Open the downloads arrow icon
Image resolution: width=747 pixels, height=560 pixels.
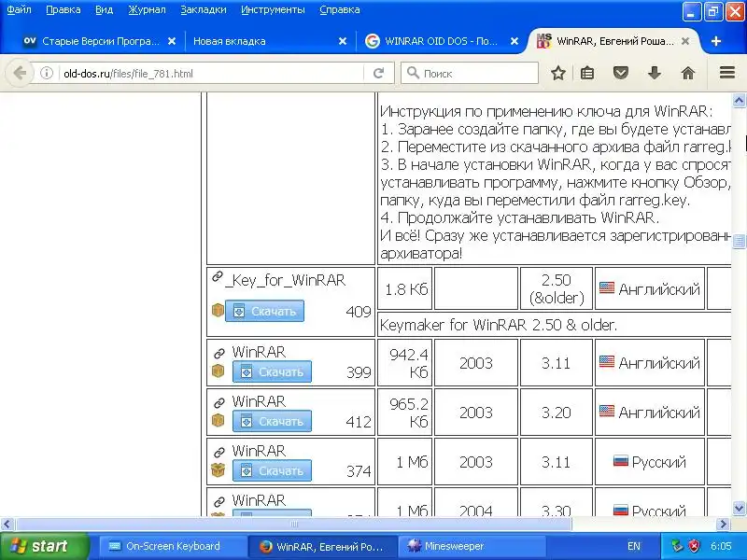tap(655, 74)
